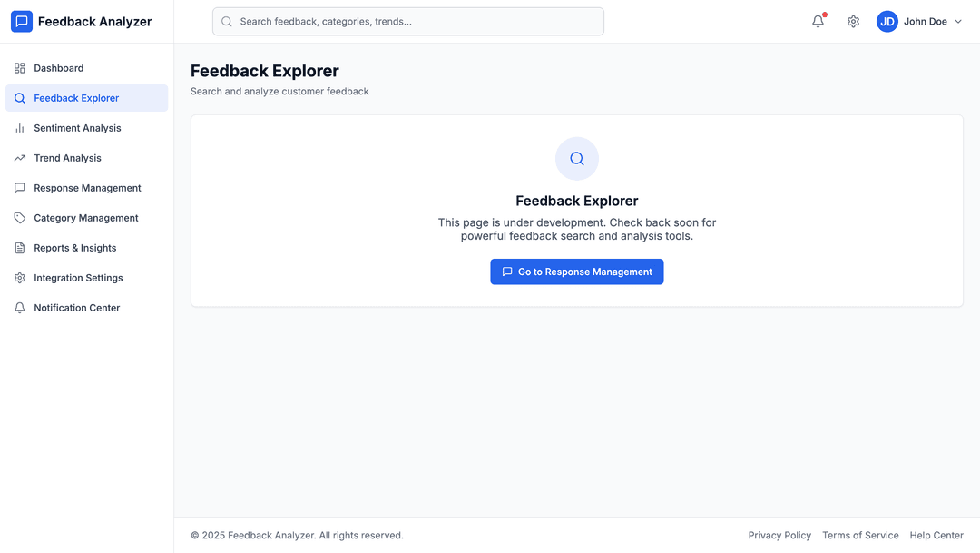Open the Response Management sidebar page
Viewport: 980px width, 553px height.
coord(87,188)
